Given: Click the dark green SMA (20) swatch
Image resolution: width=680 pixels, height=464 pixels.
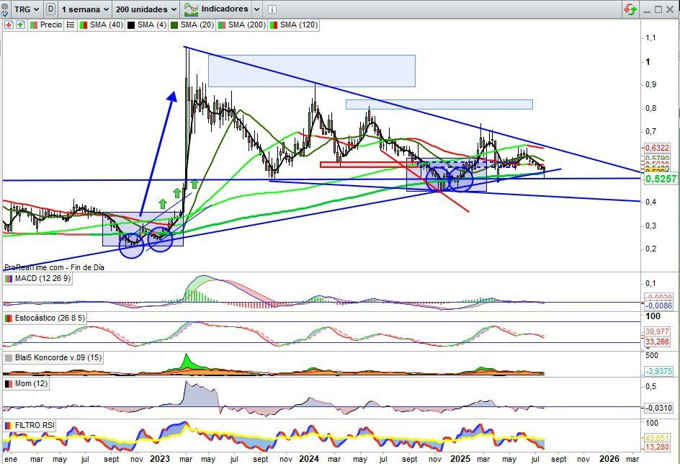Looking at the screenshot, I should coord(175,25).
